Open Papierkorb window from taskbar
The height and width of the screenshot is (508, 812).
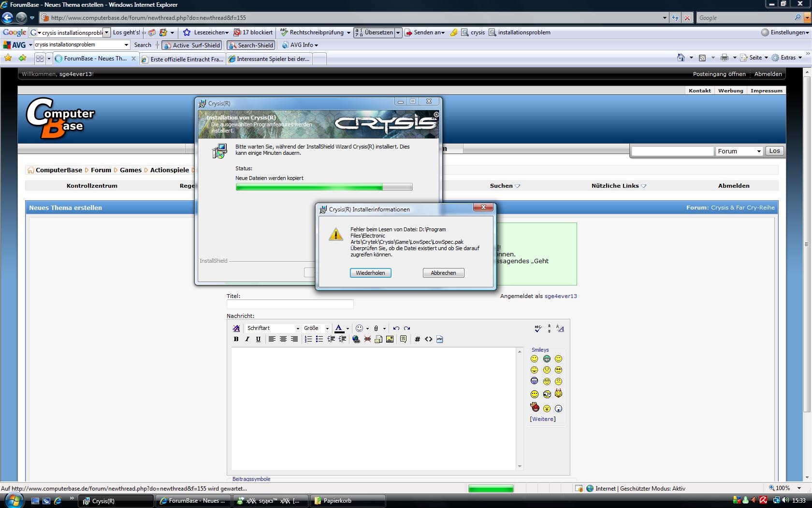pos(348,501)
